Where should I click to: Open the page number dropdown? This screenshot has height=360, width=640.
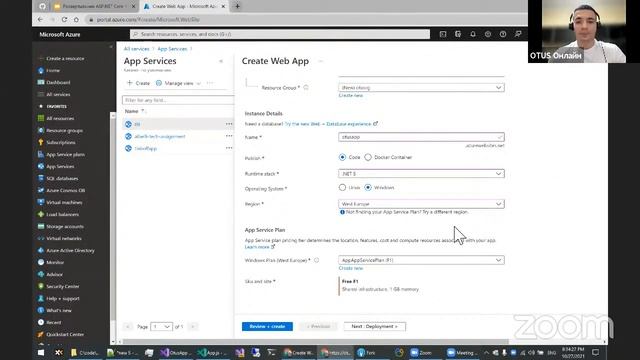(x=161, y=327)
